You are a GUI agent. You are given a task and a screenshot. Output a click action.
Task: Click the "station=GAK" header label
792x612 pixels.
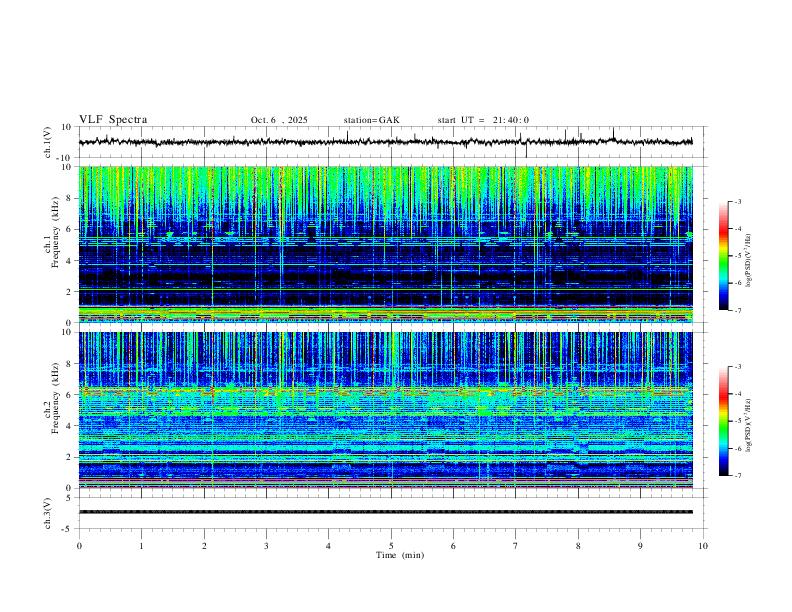371,120
